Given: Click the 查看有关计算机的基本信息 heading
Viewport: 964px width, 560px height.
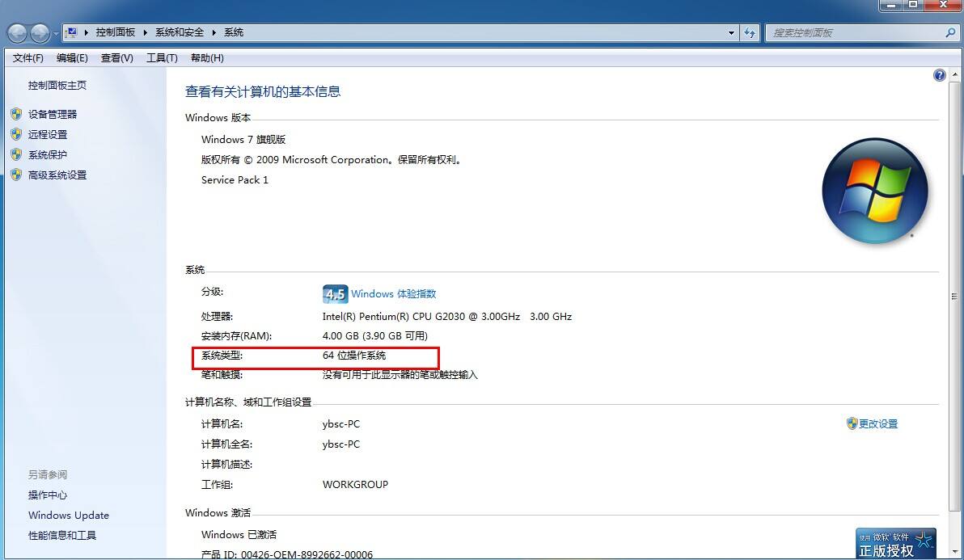Looking at the screenshot, I should coord(263,91).
